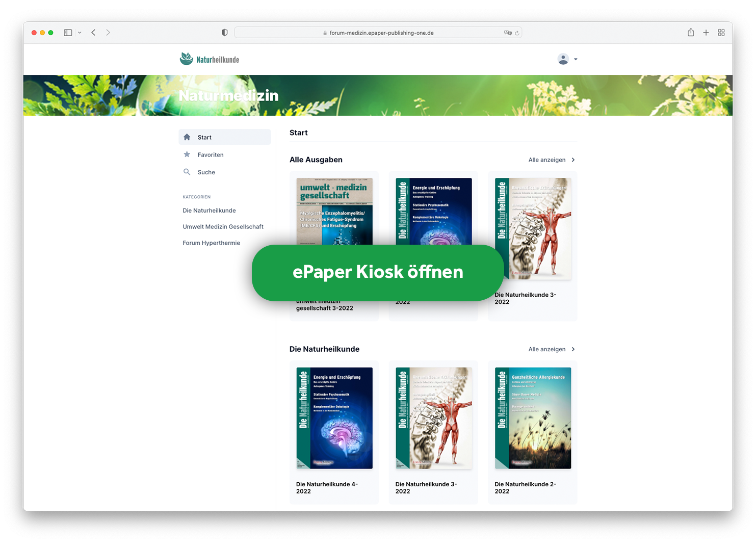
Task: Open the skeleton cover in Alle Ausgaben
Action: tap(533, 228)
